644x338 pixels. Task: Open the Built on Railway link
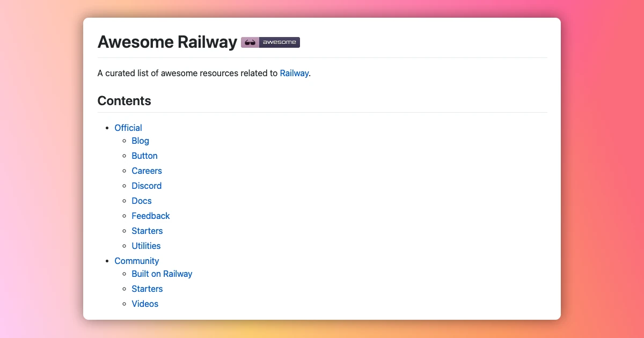162,274
